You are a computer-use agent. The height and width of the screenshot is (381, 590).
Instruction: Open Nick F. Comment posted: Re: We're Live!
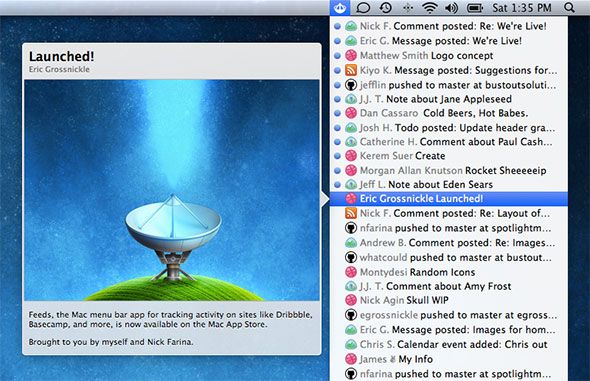pos(449,26)
